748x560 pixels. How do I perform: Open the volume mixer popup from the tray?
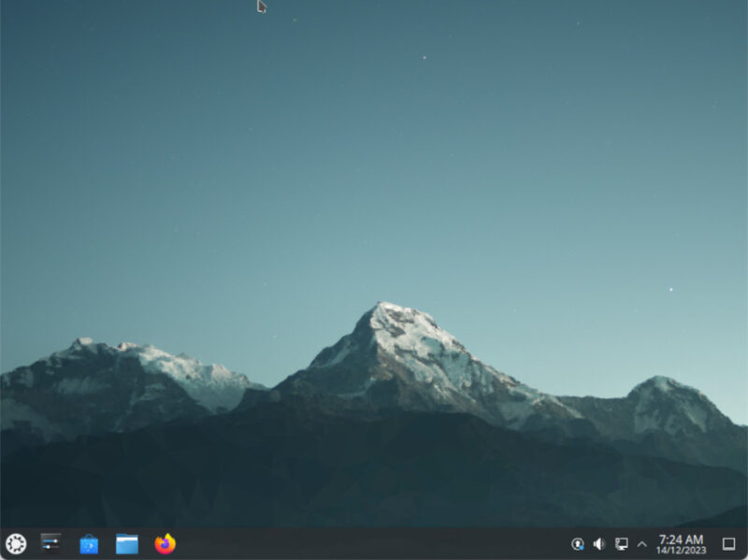click(x=599, y=541)
